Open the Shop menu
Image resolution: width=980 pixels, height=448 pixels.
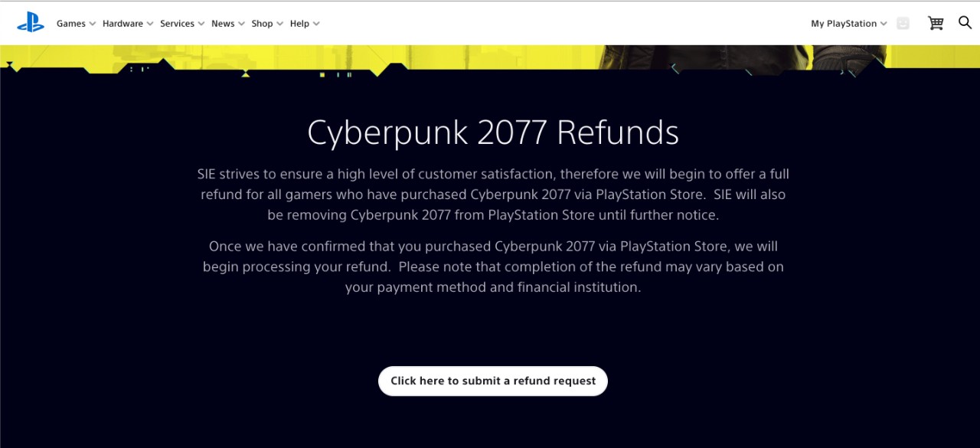pos(262,24)
